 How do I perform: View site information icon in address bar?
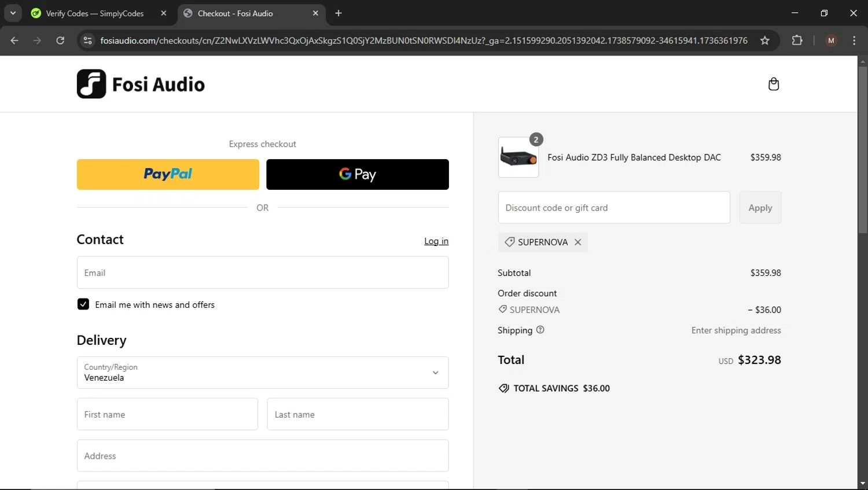tap(87, 40)
